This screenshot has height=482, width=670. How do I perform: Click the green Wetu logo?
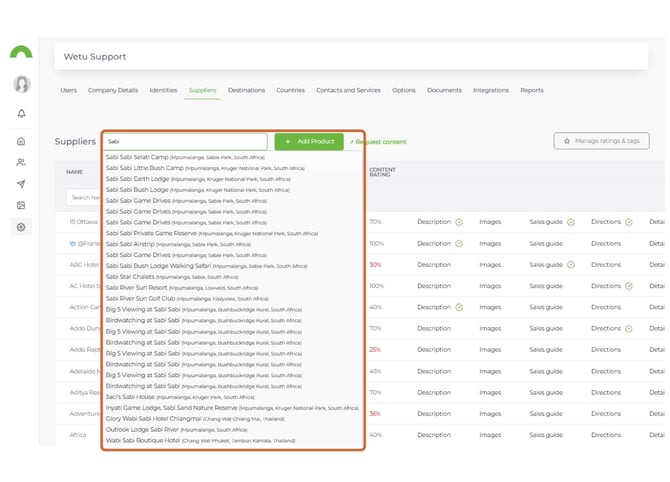pos(21,52)
